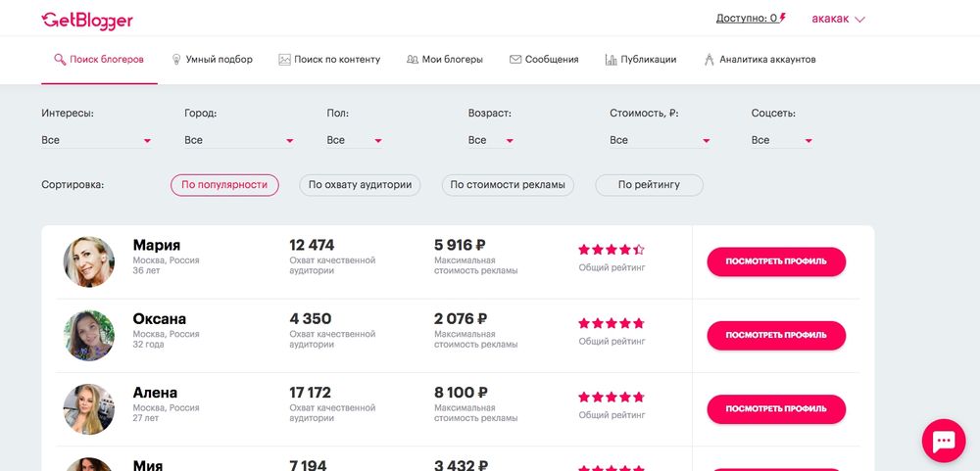
Task: Select sorting По охвату аудитории
Action: [360, 185]
